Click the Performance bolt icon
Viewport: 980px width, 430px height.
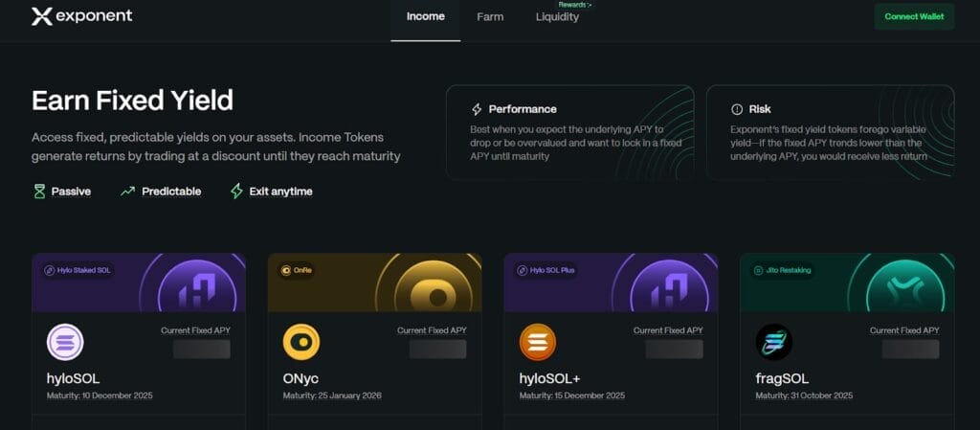click(x=477, y=109)
